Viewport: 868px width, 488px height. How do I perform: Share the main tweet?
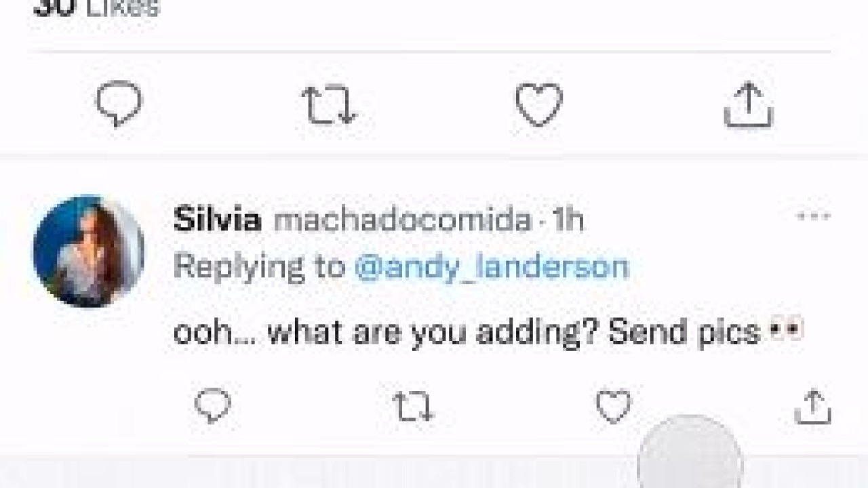(x=749, y=105)
